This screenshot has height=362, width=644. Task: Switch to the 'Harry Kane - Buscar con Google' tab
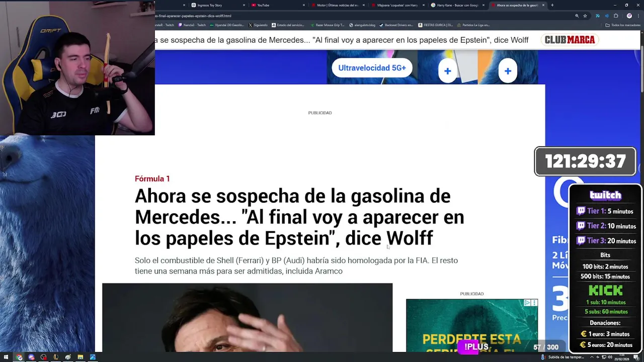(457, 5)
